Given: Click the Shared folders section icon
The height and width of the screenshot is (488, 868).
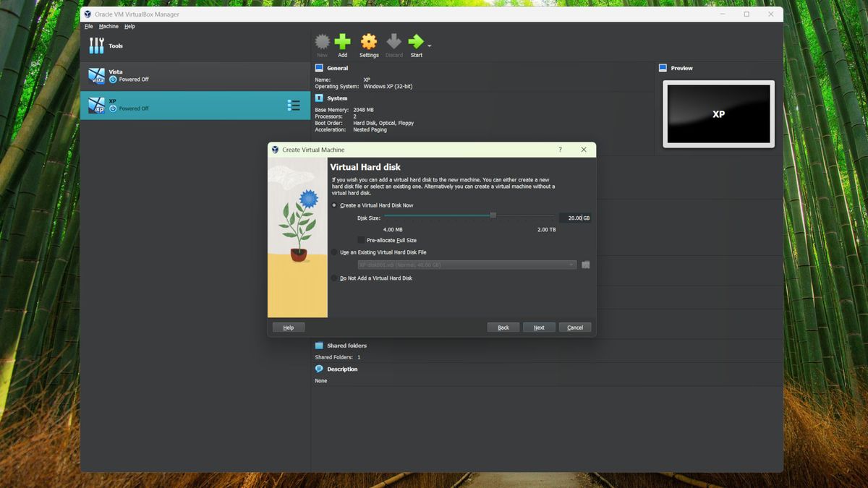Looking at the screenshot, I should (319, 345).
